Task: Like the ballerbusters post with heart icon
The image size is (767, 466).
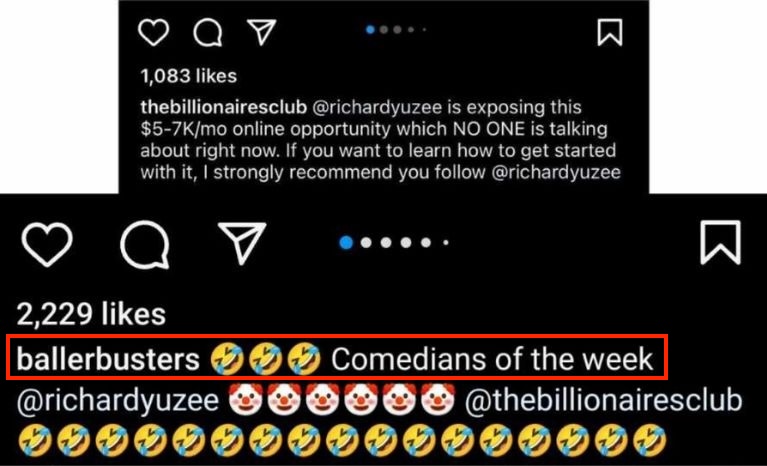Action: click(x=47, y=244)
